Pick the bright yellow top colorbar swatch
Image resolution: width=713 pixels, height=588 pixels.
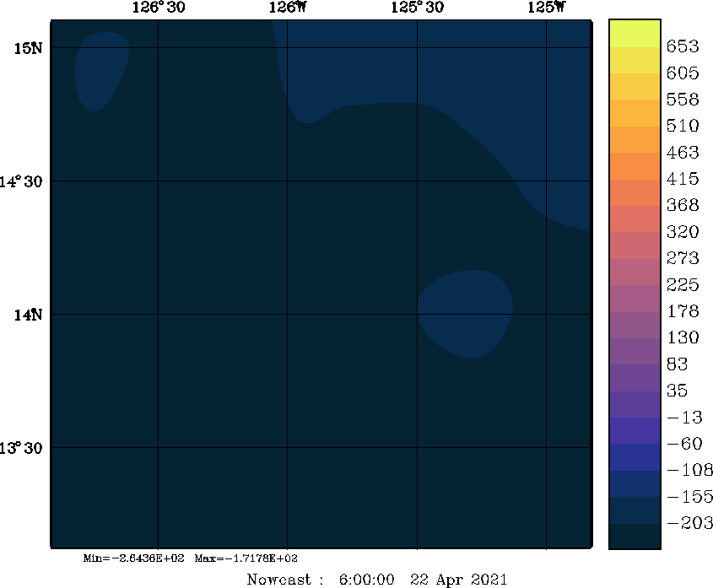[x=635, y=34]
